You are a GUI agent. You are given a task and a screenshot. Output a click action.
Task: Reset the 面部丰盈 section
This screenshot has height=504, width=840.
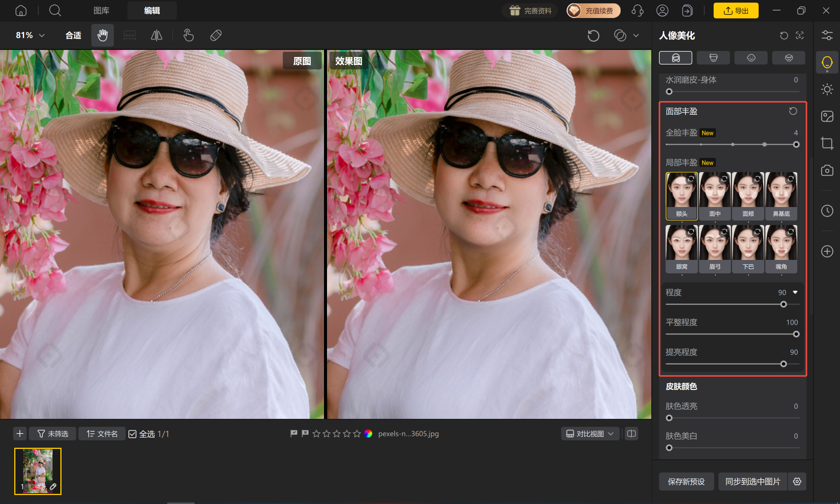[793, 111]
